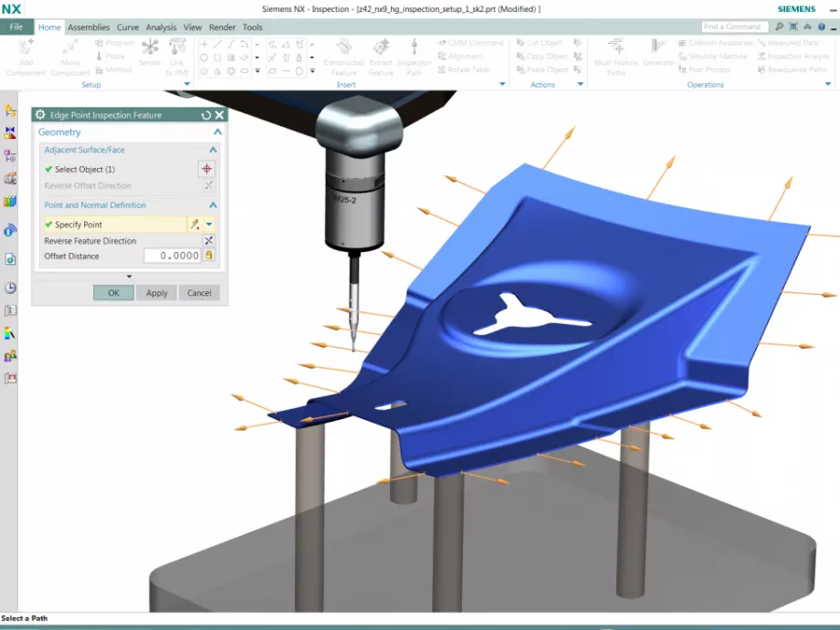The image size is (840, 630).
Task: Open the Point Dialog icon
Action: click(x=195, y=225)
